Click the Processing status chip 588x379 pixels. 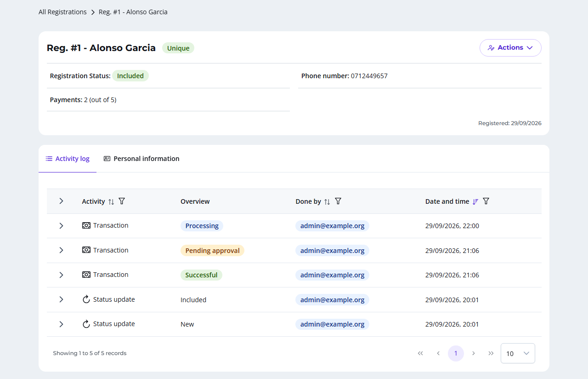202,226
